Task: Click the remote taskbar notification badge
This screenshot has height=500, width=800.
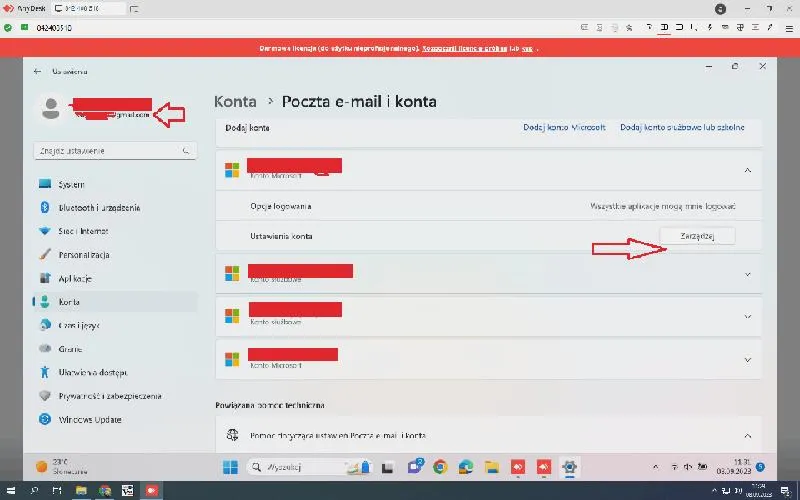Action: pyautogui.click(x=760, y=467)
